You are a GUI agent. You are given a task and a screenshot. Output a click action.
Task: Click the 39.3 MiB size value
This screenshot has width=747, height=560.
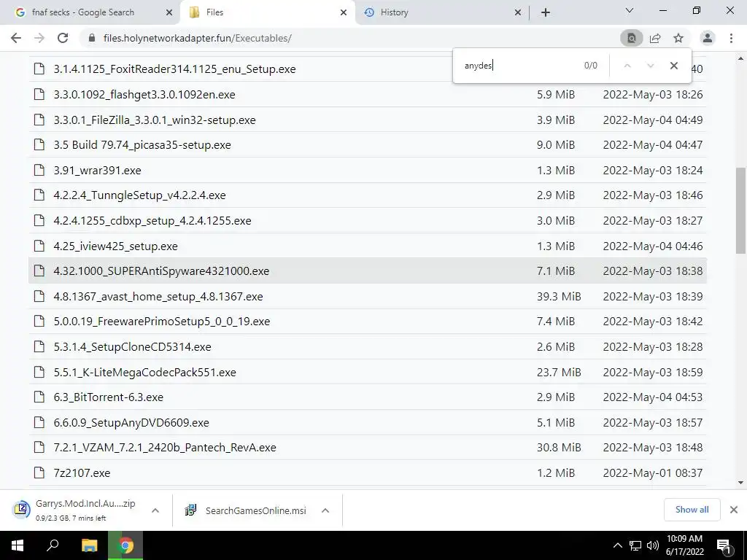click(x=559, y=297)
